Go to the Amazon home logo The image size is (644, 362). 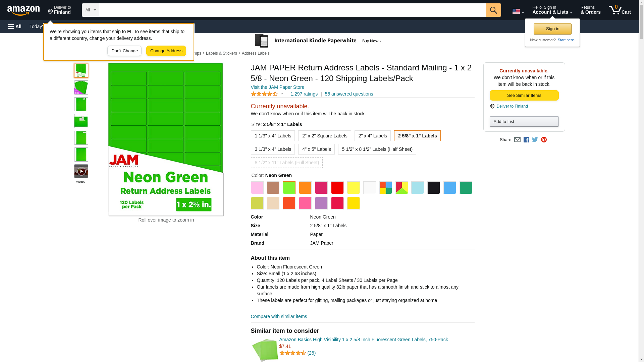point(23,11)
